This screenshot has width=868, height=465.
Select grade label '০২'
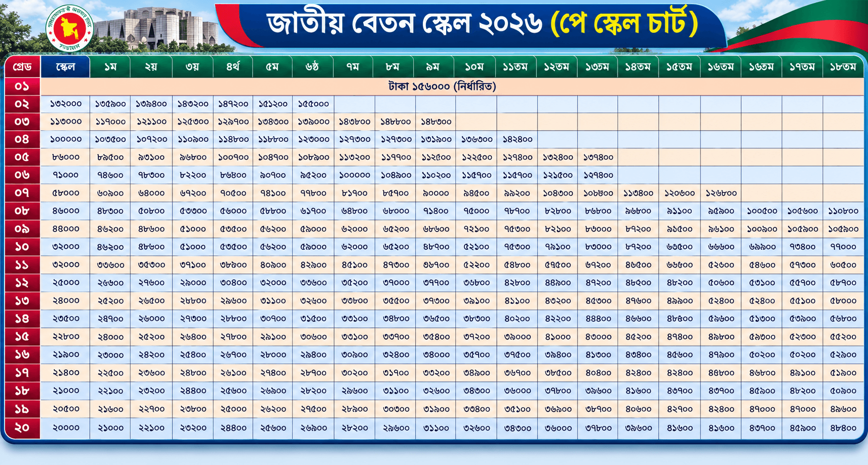point(22,104)
